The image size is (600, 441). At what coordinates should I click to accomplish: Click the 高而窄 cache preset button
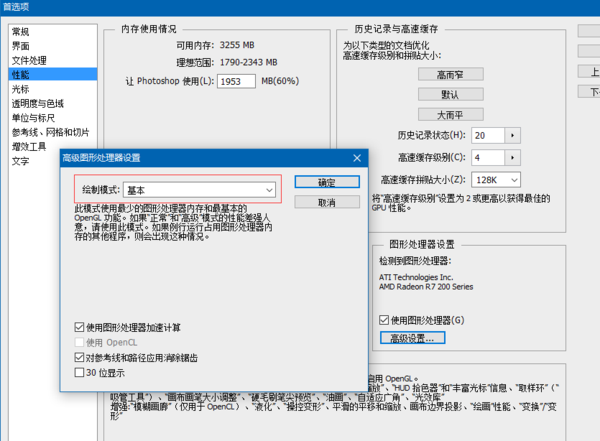point(451,74)
